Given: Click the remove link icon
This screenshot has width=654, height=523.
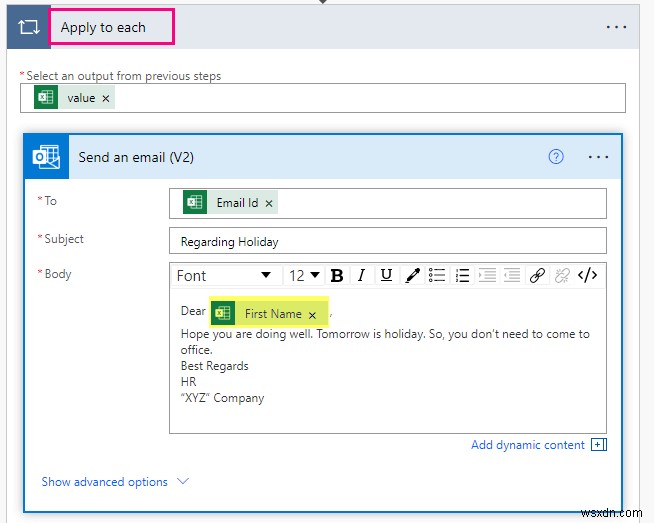Looking at the screenshot, I should point(562,276).
